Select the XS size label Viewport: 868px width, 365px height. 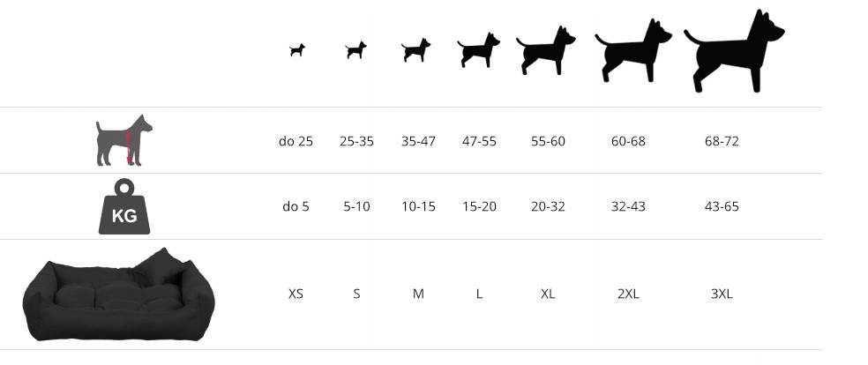click(296, 294)
